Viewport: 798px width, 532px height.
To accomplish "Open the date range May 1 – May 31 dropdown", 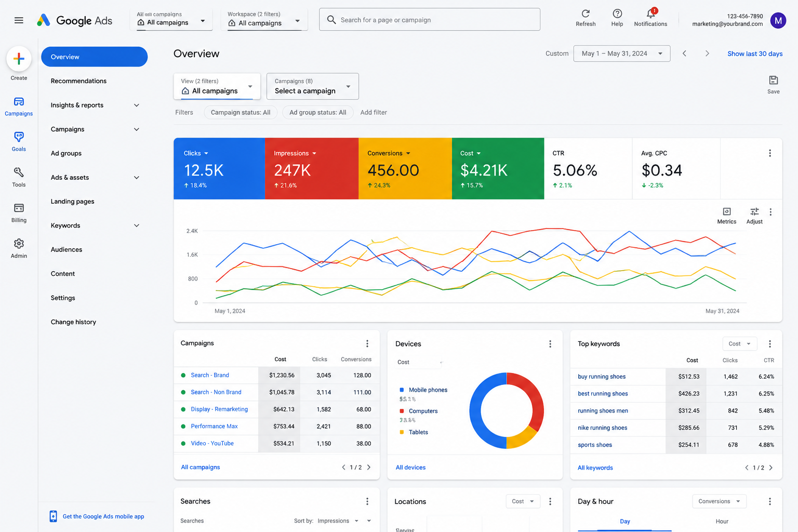I will point(622,54).
